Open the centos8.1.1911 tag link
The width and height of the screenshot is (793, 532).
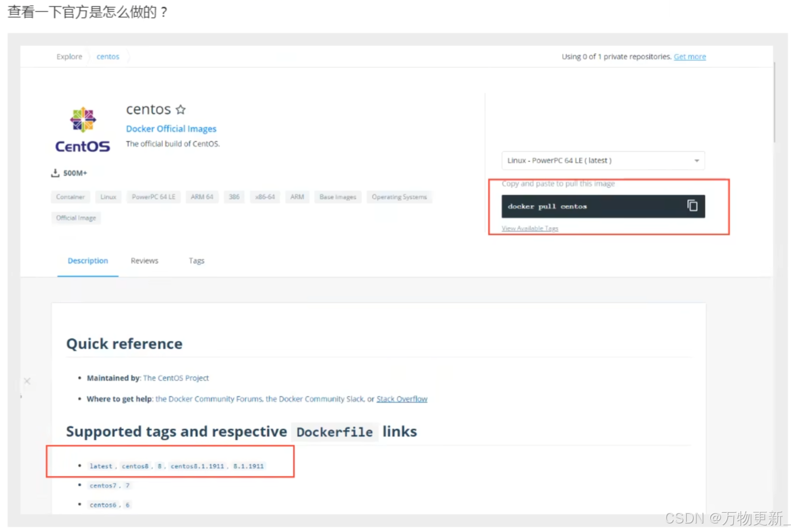point(197,466)
